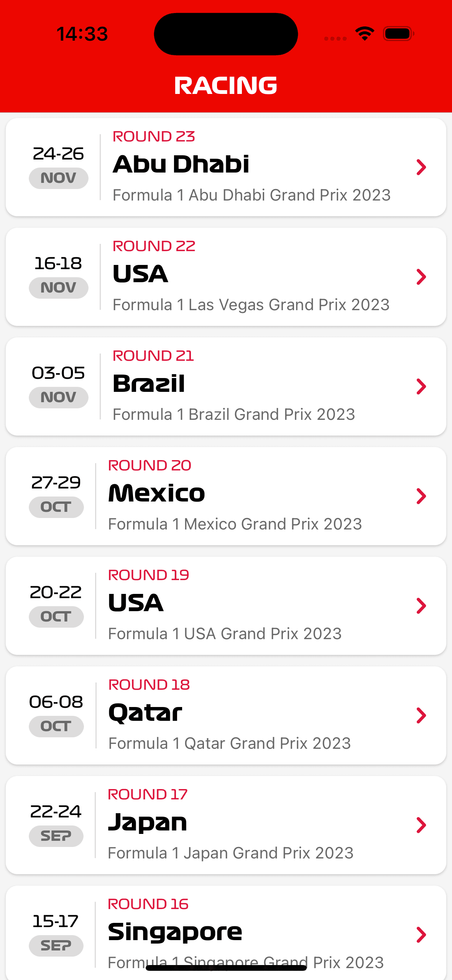Tap the home indicator bar at bottom

pos(226,968)
